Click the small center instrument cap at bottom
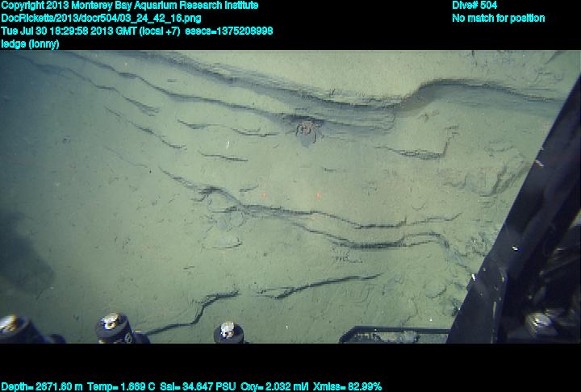The height and width of the screenshot is (392, 581). pos(228,331)
